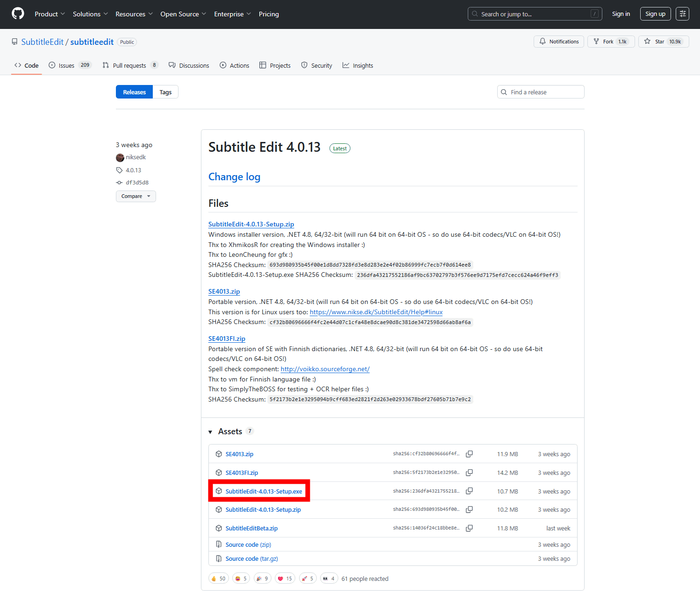Expand the Product menu

coord(50,14)
